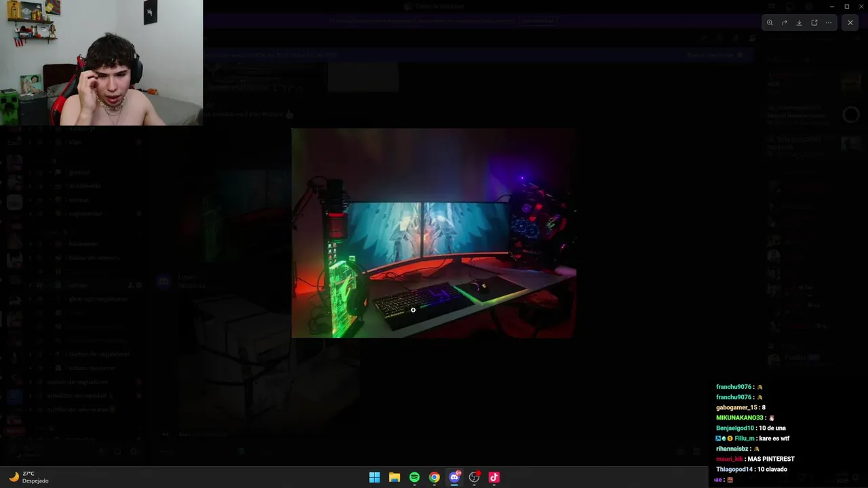This screenshot has height=488, width=868.
Task: Close the image viewer with X button
Action: tap(850, 22)
